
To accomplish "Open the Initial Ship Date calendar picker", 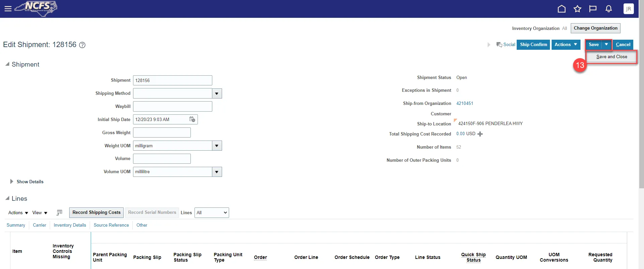I will tap(192, 119).
